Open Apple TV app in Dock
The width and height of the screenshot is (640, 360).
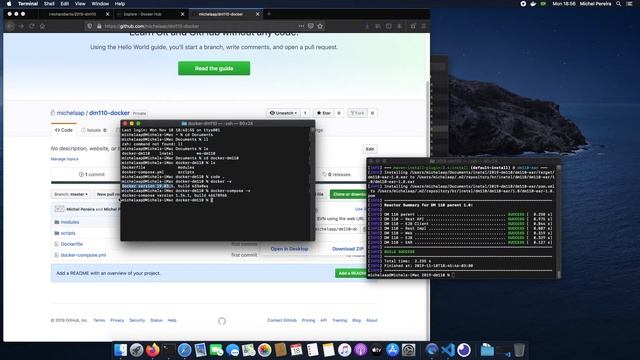click(376, 350)
